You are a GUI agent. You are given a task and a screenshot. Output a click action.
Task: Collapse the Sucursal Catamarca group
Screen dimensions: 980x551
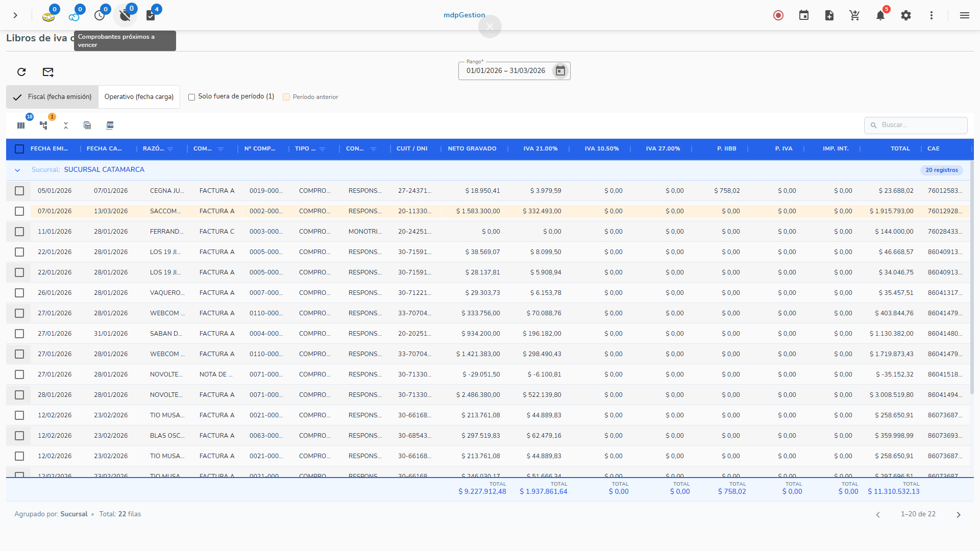pyautogui.click(x=17, y=170)
